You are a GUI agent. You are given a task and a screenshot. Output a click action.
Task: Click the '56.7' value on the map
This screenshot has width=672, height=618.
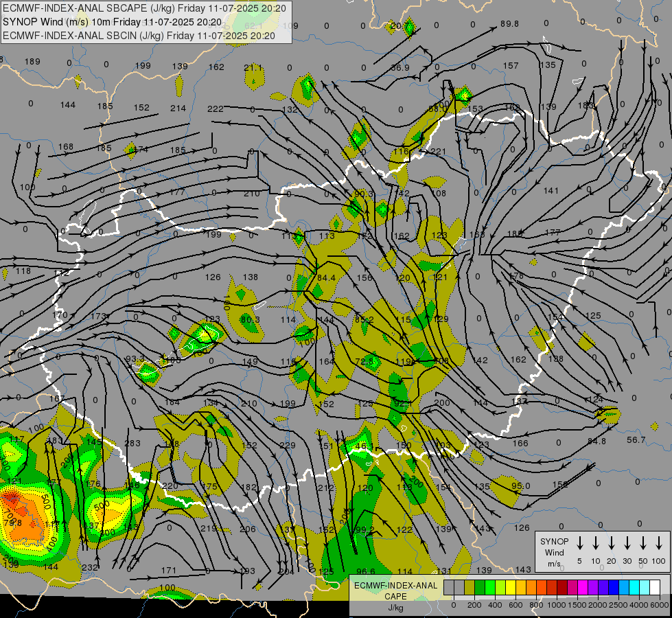[x=636, y=440]
